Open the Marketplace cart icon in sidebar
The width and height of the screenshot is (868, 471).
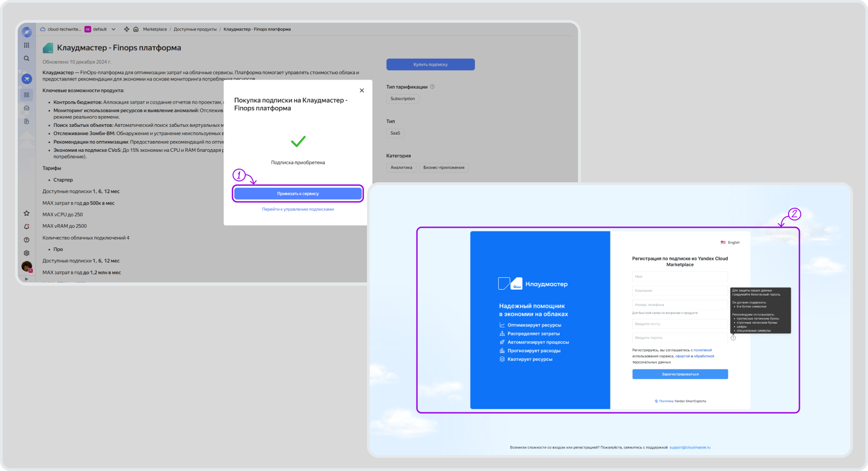tap(27, 79)
